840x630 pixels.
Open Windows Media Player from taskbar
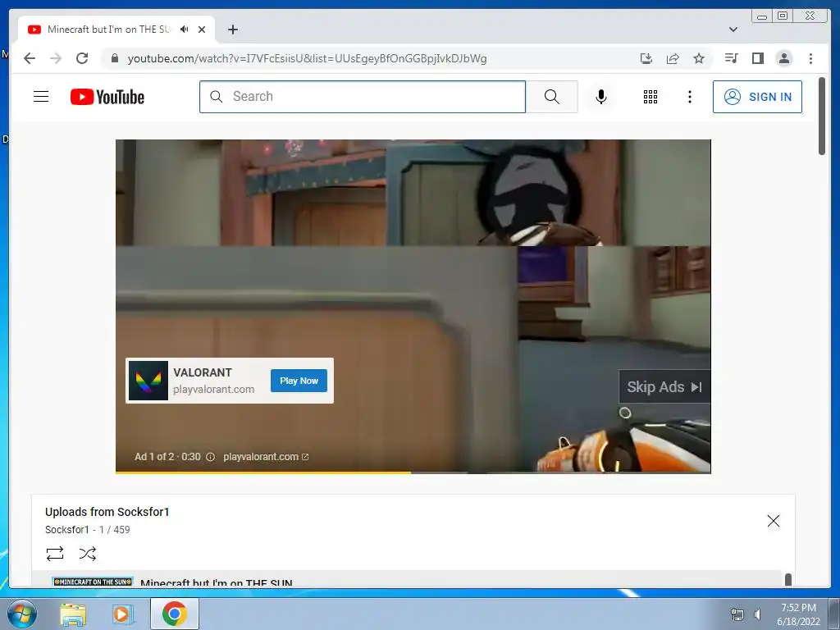point(122,614)
